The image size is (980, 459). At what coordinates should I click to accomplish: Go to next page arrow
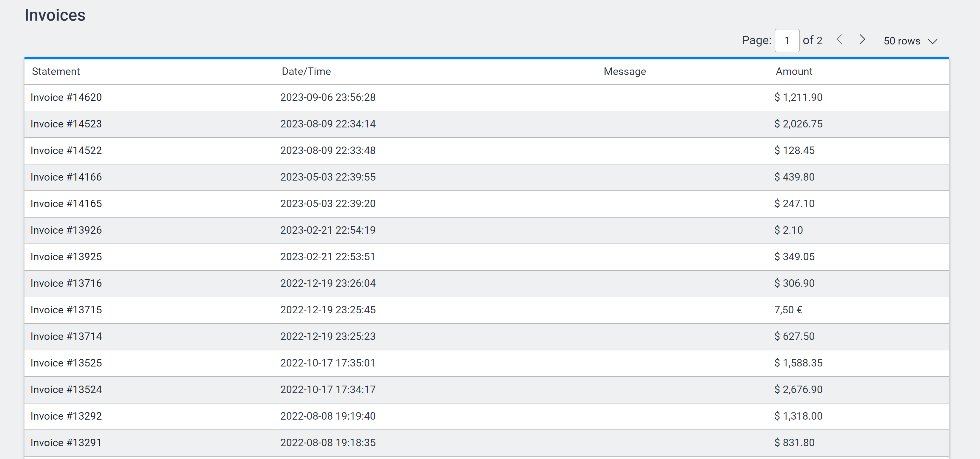click(862, 40)
